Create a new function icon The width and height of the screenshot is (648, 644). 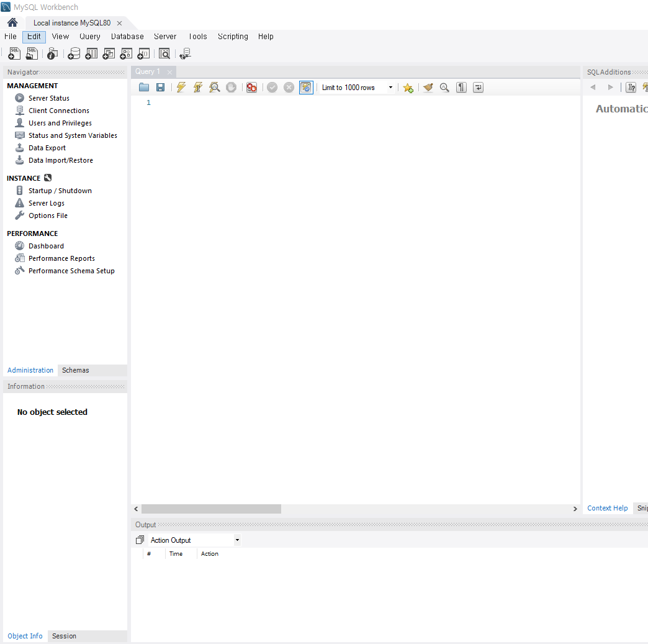[x=143, y=53]
